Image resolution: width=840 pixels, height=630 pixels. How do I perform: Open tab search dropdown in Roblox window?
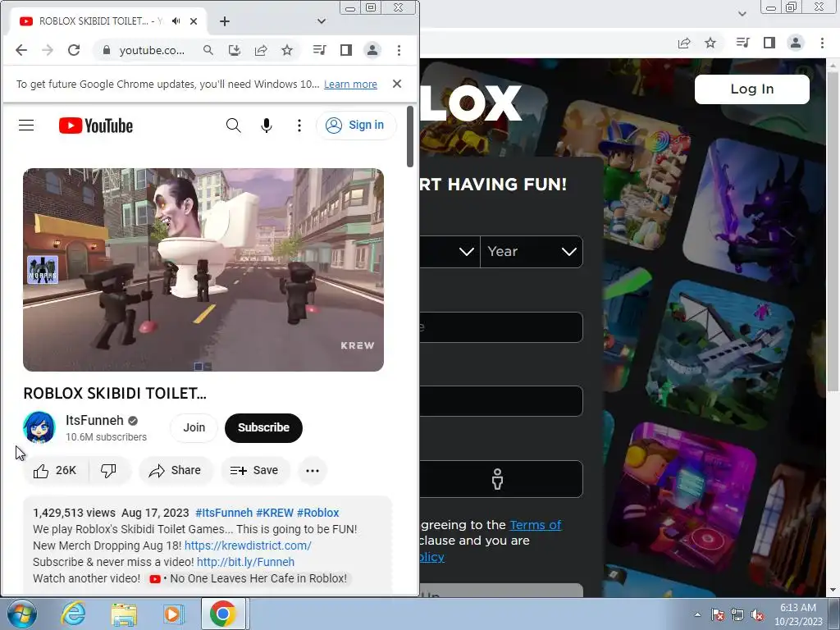[742, 14]
